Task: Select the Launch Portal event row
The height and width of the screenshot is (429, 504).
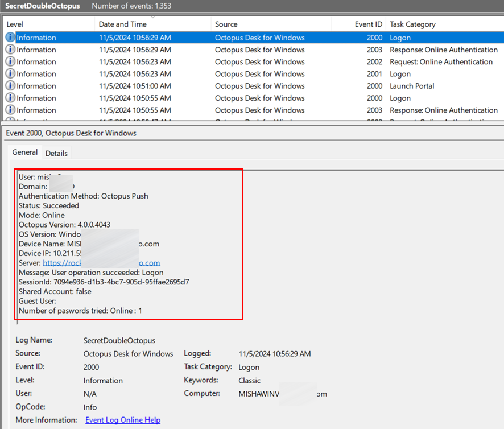Action: [x=253, y=86]
